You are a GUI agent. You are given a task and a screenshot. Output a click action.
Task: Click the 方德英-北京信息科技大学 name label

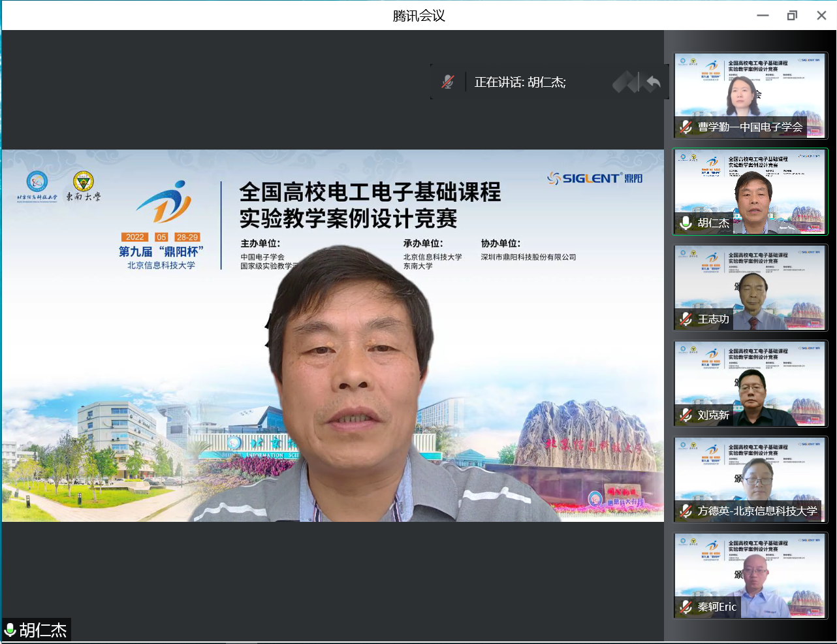point(757,511)
